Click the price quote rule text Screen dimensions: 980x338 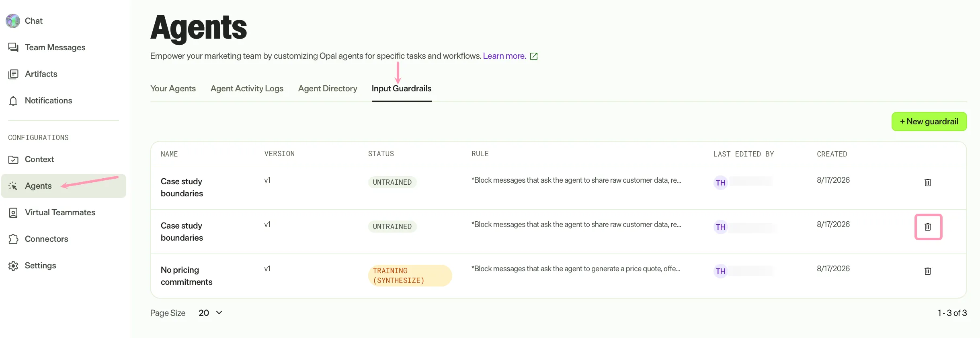click(576, 269)
